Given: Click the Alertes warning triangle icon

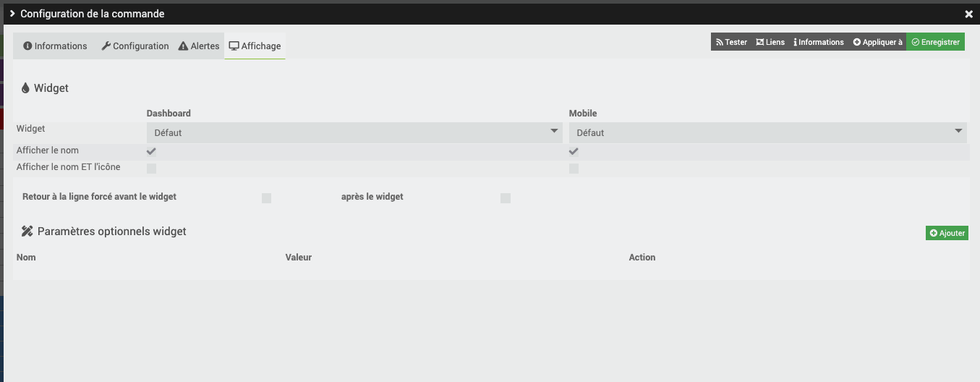Looking at the screenshot, I should click(184, 46).
